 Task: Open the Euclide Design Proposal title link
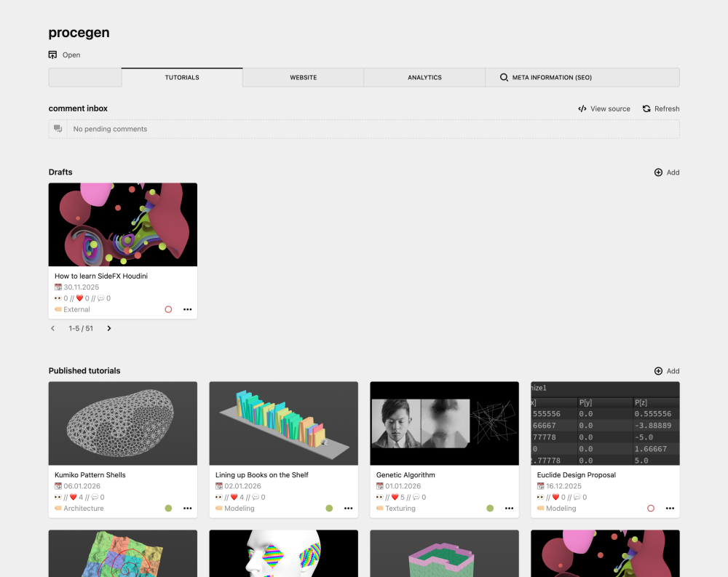tap(576, 475)
